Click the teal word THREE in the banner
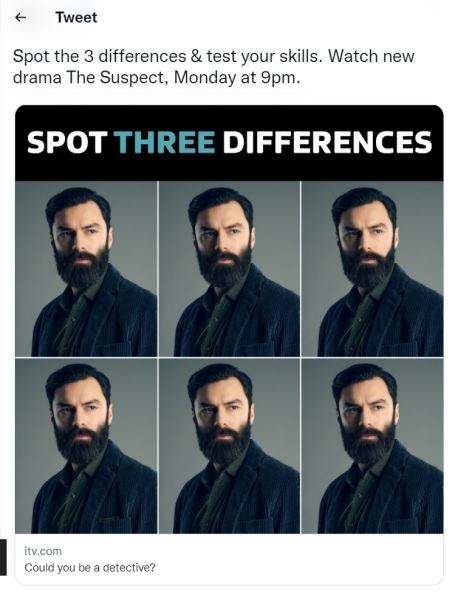Screen dimensions: 455x600 165,142
